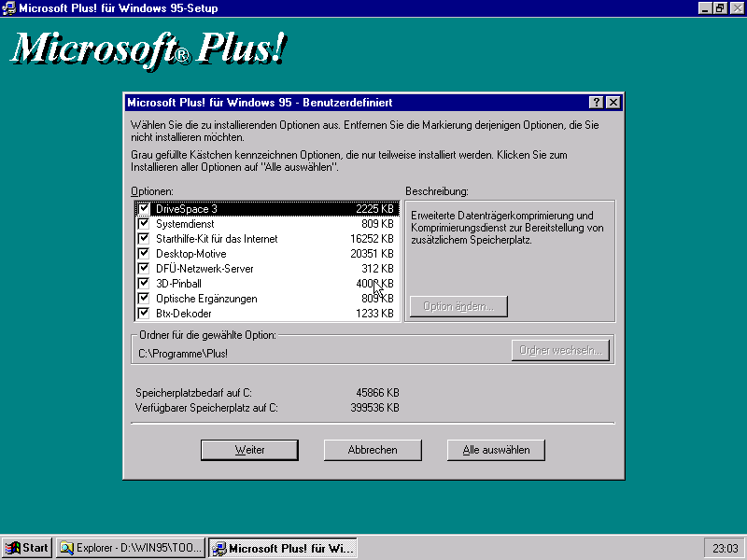The width and height of the screenshot is (747, 560).
Task: Uncheck the Systemdienst checkbox
Action: [x=144, y=223]
